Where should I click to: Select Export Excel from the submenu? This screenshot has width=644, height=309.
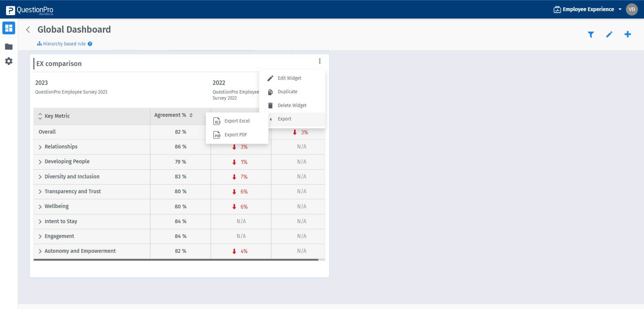[x=237, y=121]
